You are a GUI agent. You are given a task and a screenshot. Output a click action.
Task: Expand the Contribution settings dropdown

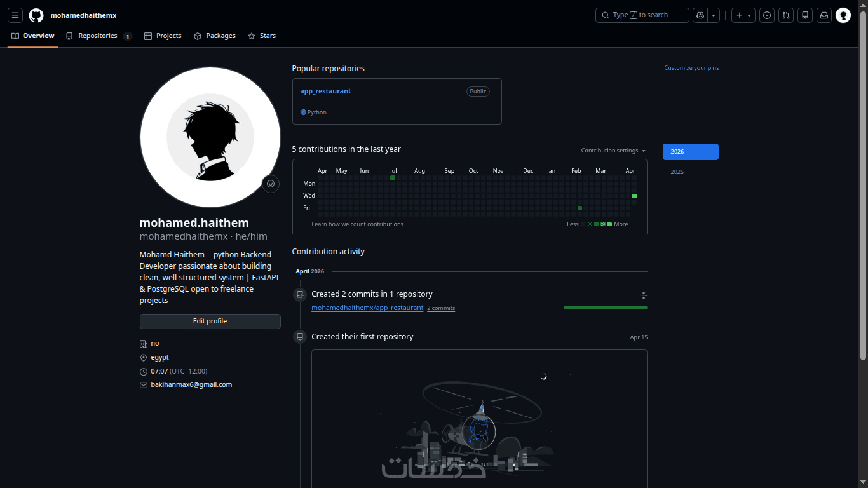613,151
